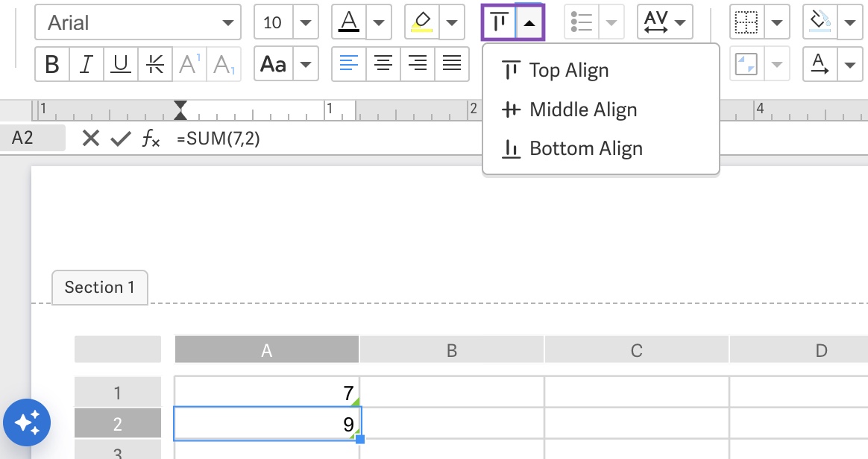Select column C header
This screenshot has height=459, width=868.
pyautogui.click(x=637, y=351)
